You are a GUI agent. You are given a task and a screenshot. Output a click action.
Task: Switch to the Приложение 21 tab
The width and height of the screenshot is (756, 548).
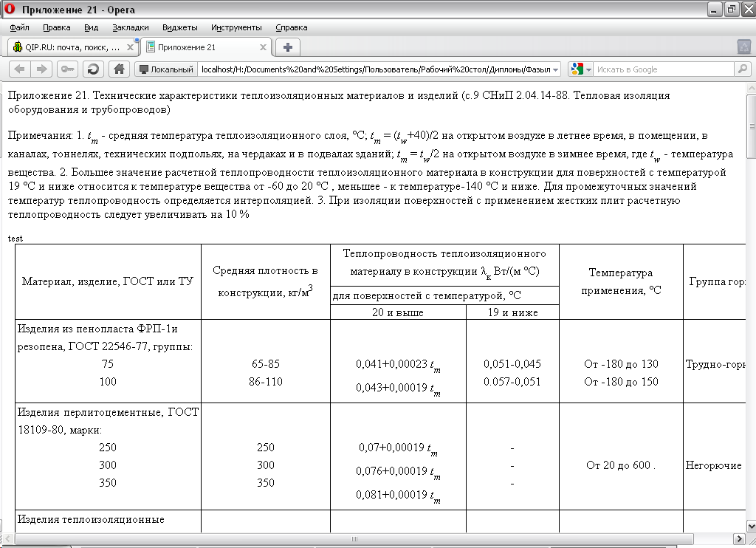207,47
